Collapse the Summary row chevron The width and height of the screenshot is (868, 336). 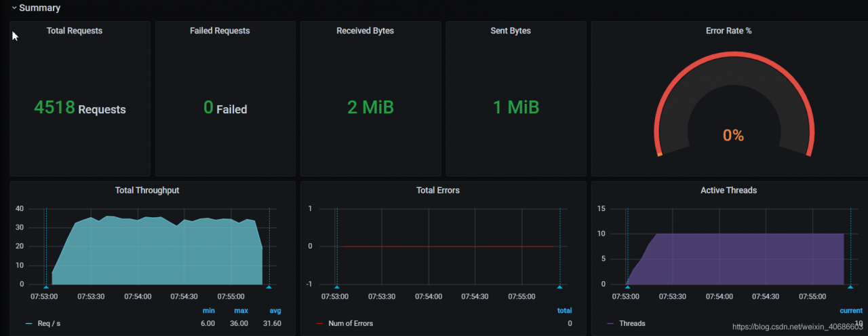14,8
